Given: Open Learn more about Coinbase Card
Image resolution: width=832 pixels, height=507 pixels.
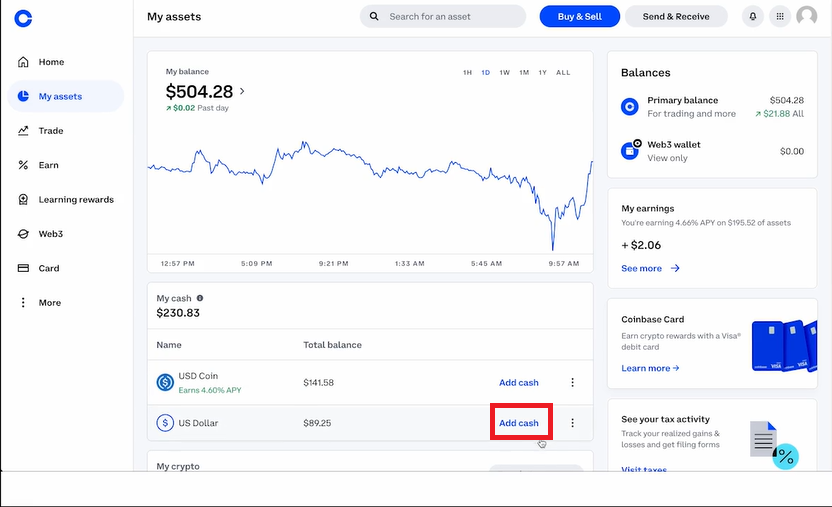Looking at the screenshot, I should click(650, 368).
